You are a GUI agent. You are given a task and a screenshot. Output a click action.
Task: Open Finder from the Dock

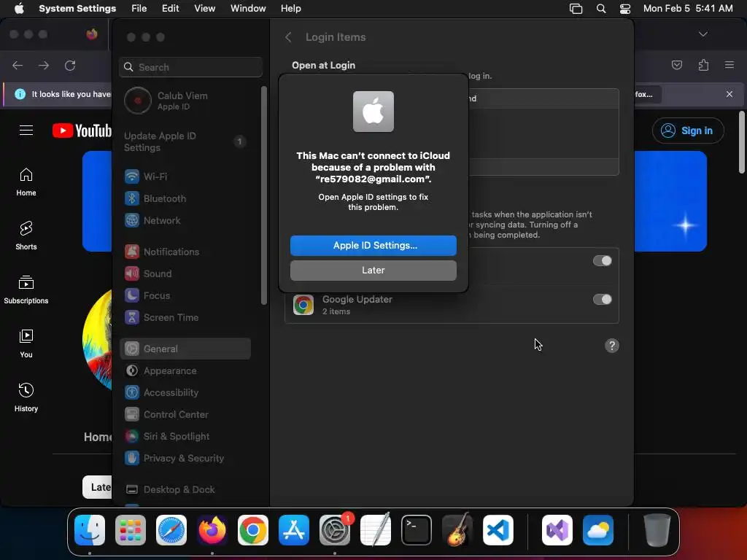(x=90, y=530)
